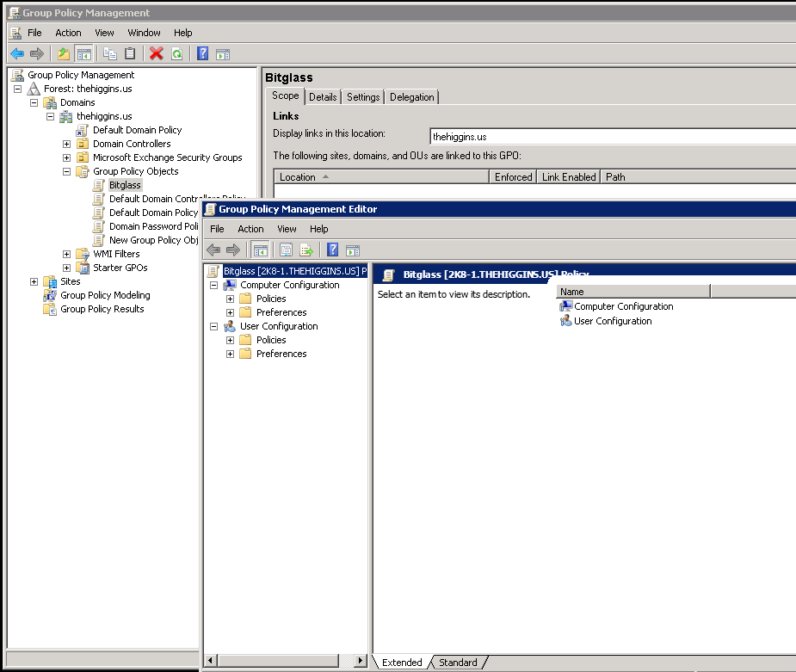Click the Refresh icon in Group Policy Management toolbar
This screenshot has width=796, height=672.
tap(176, 53)
